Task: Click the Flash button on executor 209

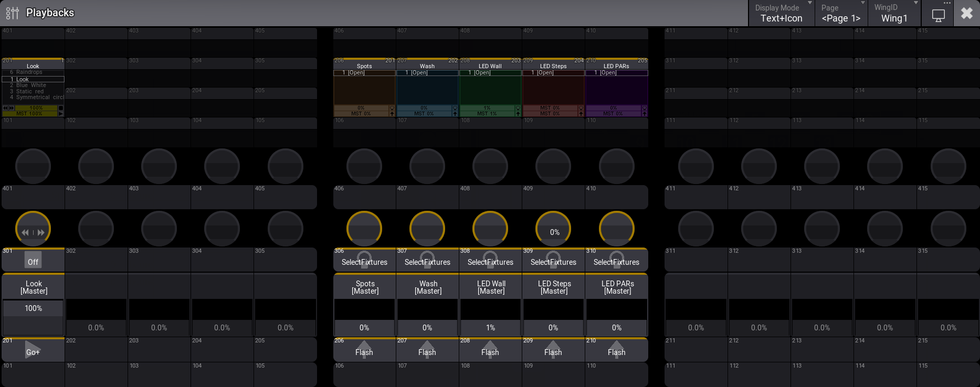Action: click(x=553, y=349)
